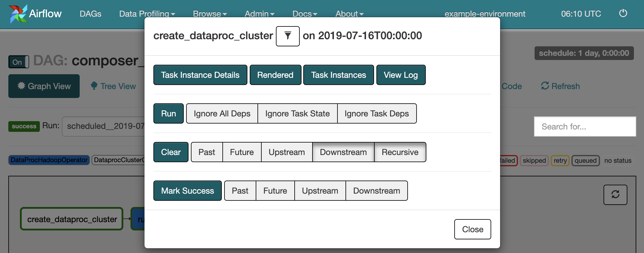Toggle Recursive option for Clear
Image resolution: width=644 pixels, height=253 pixels.
400,152
